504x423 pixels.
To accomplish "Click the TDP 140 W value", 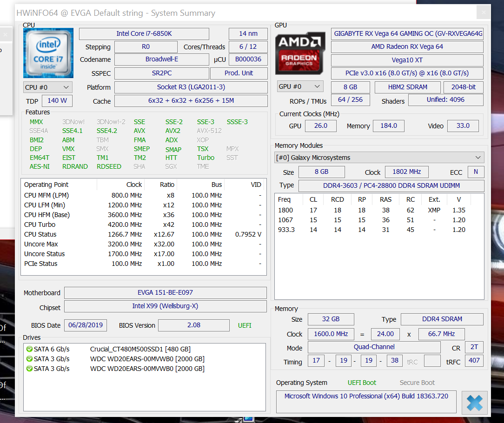I will [57, 100].
